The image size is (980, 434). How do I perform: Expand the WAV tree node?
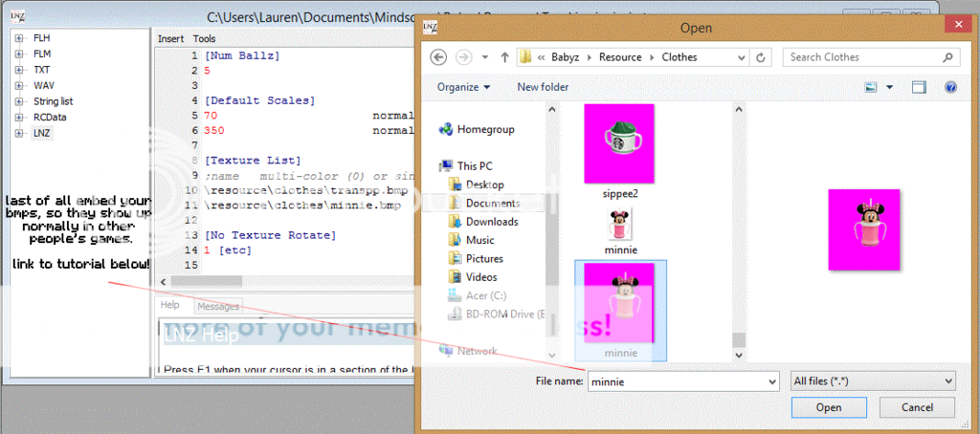coord(19,85)
